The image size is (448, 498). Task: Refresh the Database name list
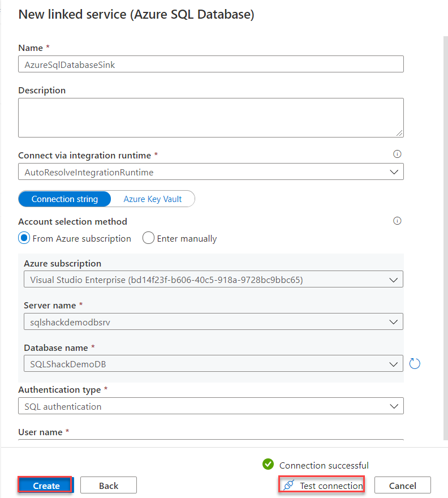pos(415,363)
